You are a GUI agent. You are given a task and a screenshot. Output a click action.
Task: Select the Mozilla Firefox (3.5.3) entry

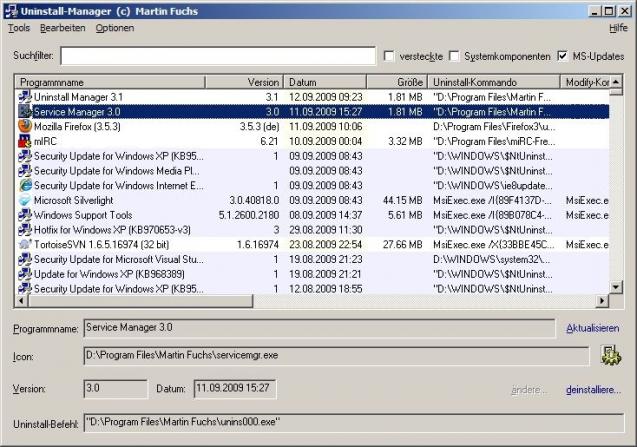click(x=312, y=126)
